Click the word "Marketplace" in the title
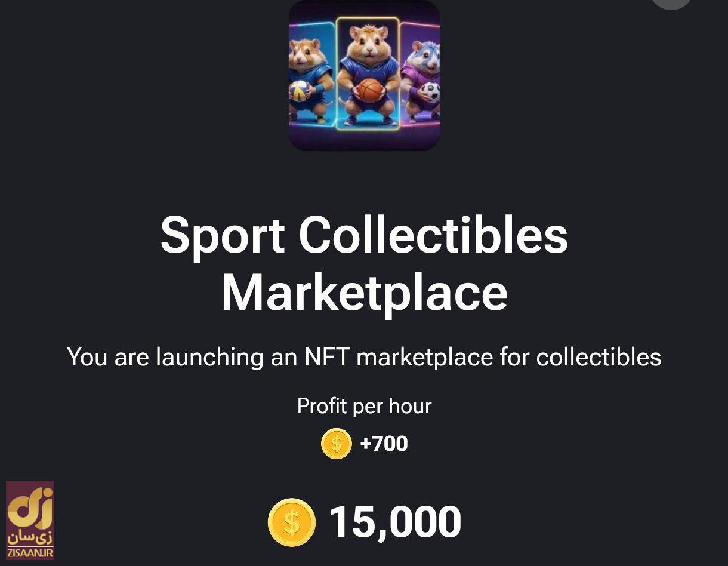Viewport: 728px width, 566px height. 364,293
